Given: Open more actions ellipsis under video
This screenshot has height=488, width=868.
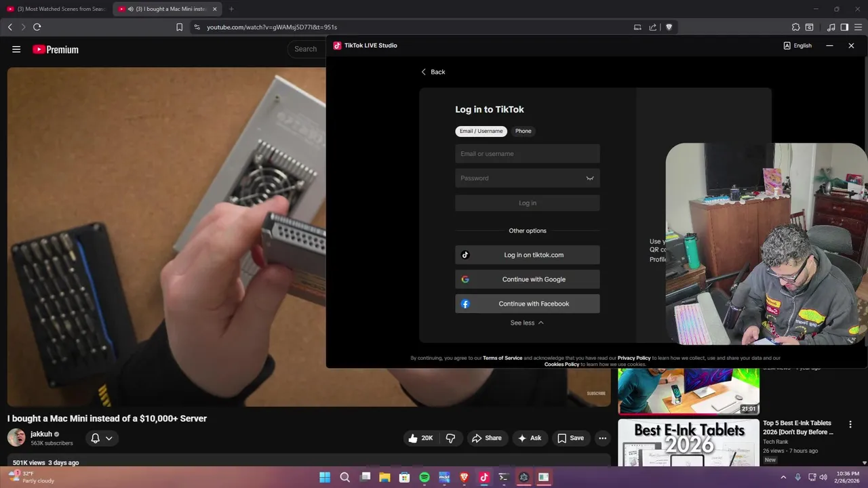Looking at the screenshot, I should pos(602,438).
